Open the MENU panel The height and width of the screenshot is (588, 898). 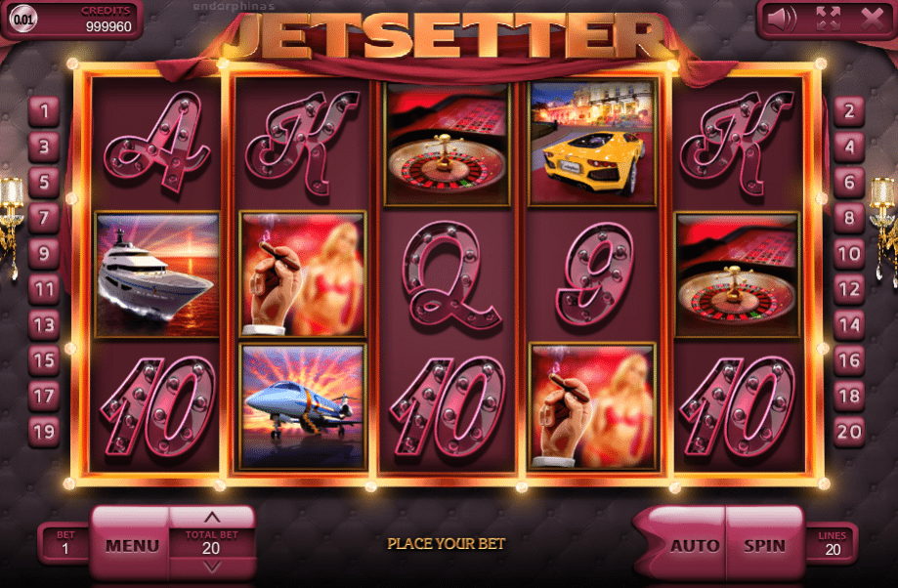click(131, 545)
